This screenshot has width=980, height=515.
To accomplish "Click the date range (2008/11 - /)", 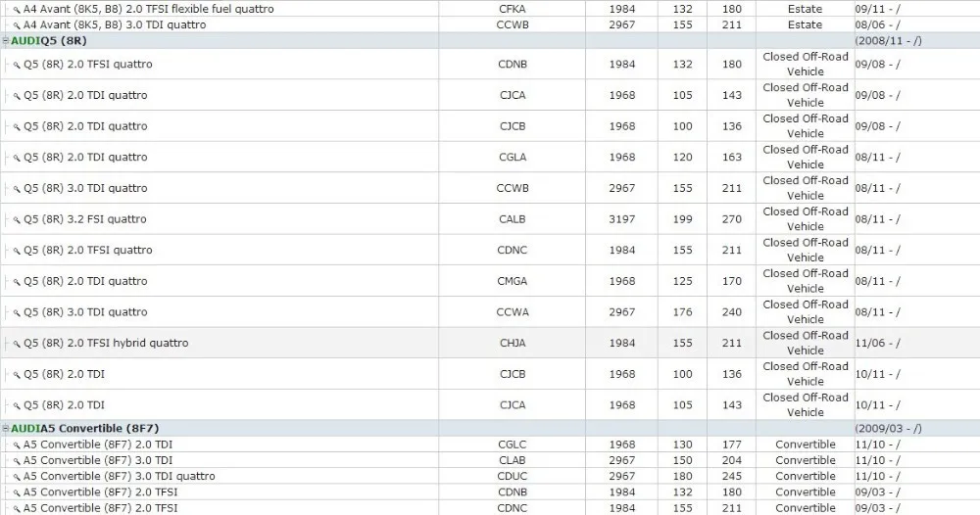I will (x=888, y=40).
